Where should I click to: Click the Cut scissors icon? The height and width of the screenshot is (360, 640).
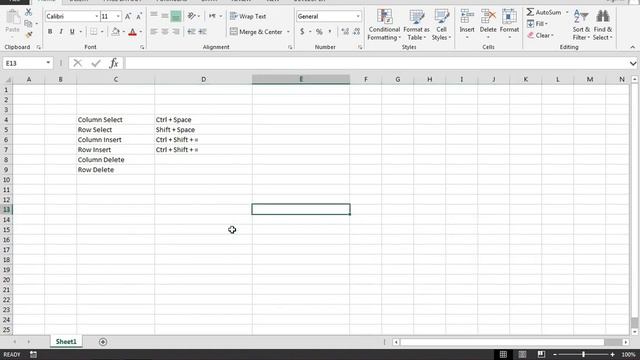click(29, 12)
